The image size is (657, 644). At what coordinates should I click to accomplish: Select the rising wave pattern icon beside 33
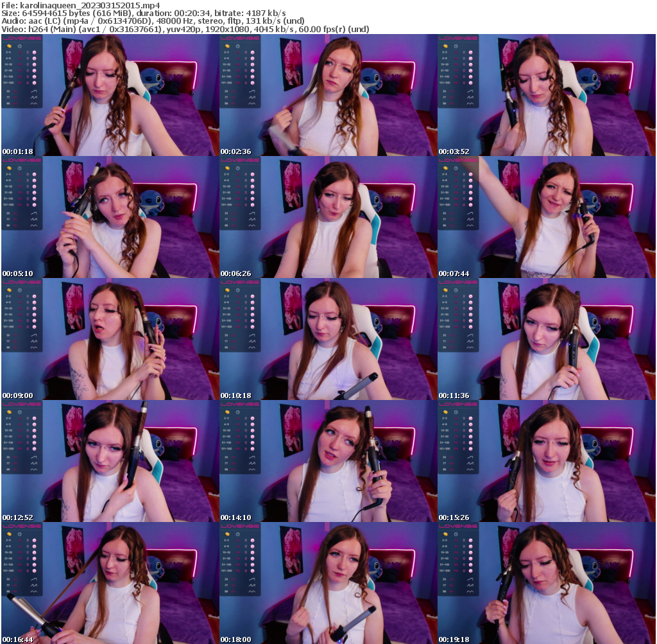coord(33,91)
